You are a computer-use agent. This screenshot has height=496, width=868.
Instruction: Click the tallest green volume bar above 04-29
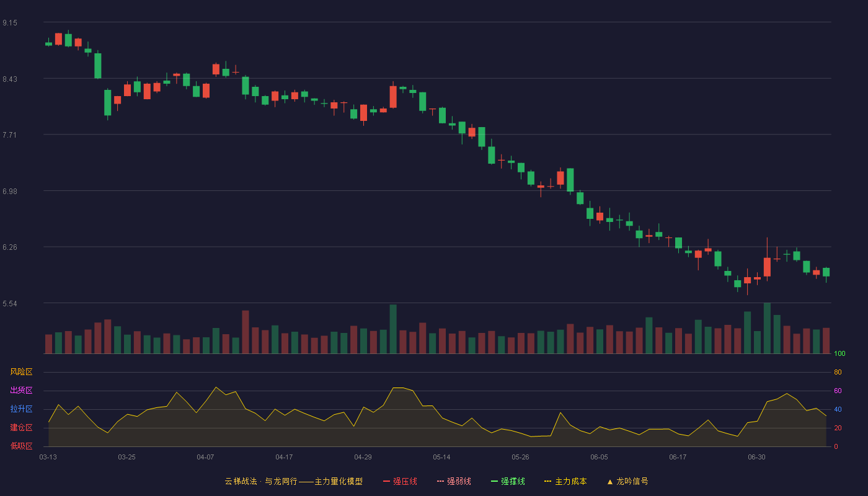coord(393,329)
